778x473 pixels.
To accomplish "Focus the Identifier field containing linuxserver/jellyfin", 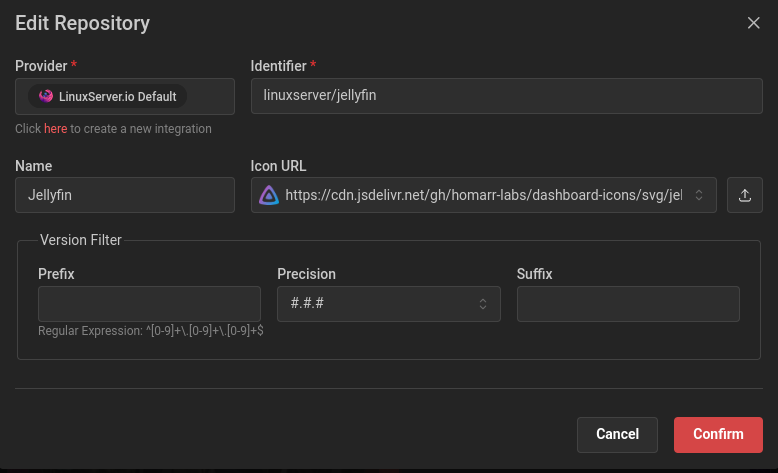I will pyautogui.click(x=506, y=97).
